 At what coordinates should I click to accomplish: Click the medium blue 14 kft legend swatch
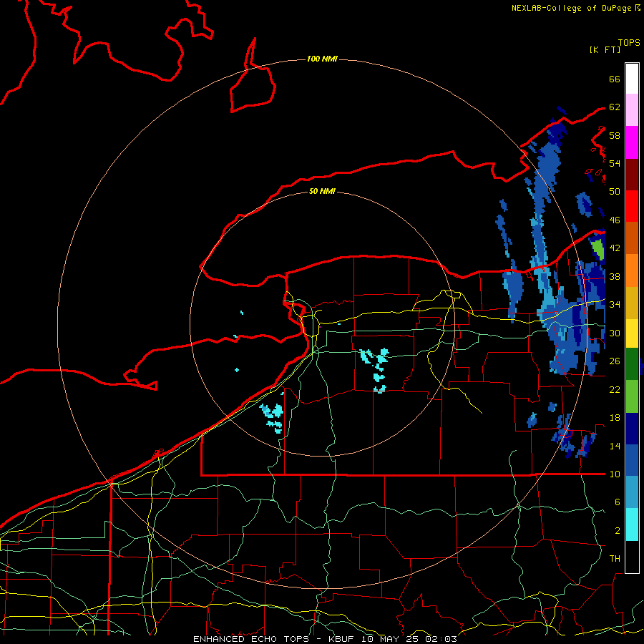pos(632,460)
